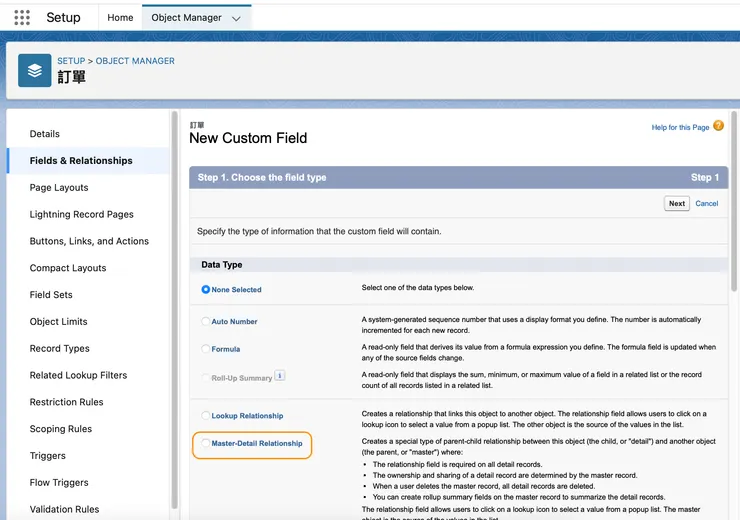Switch to the Home tab

(120, 18)
